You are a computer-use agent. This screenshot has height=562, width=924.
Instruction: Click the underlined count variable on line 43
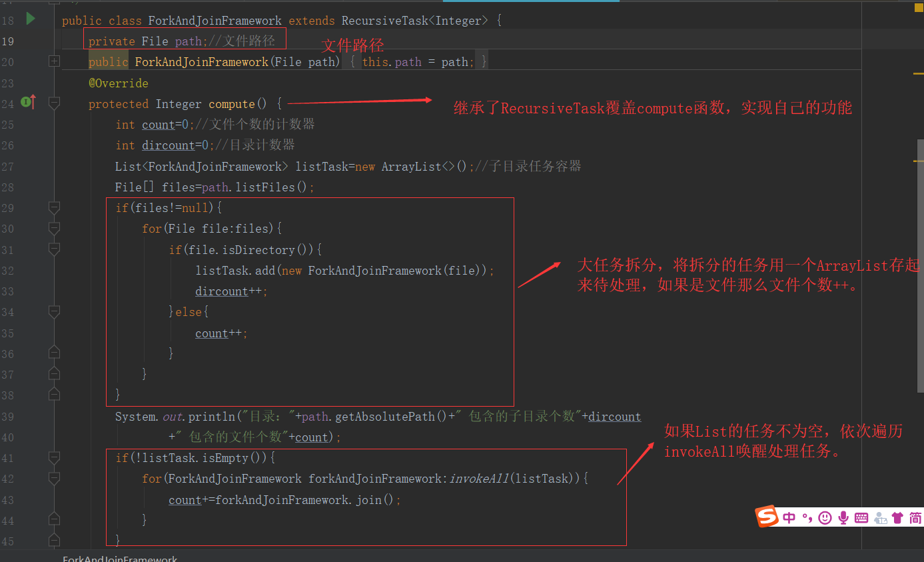[x=185, y=499]
